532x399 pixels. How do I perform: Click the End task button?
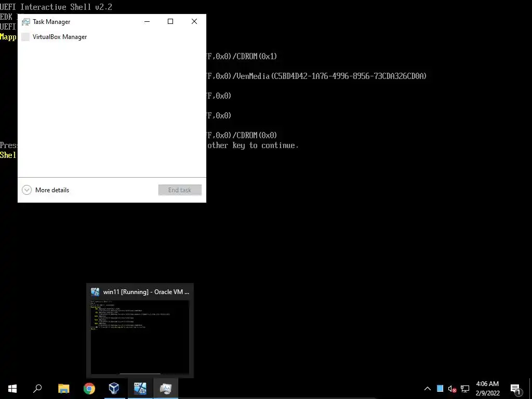pos(180,190)
